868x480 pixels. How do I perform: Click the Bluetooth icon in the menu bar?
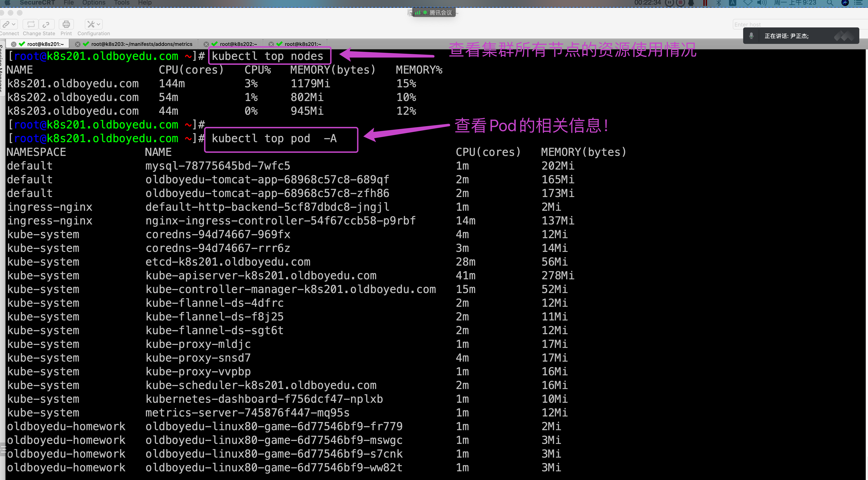[718, 3]
